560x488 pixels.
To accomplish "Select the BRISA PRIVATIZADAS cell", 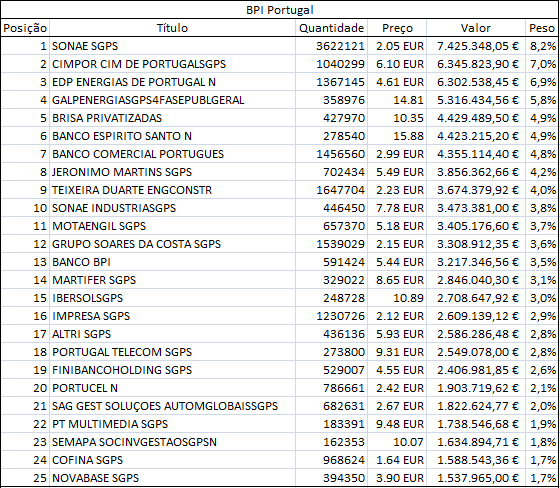I will [x=172, y=118].
